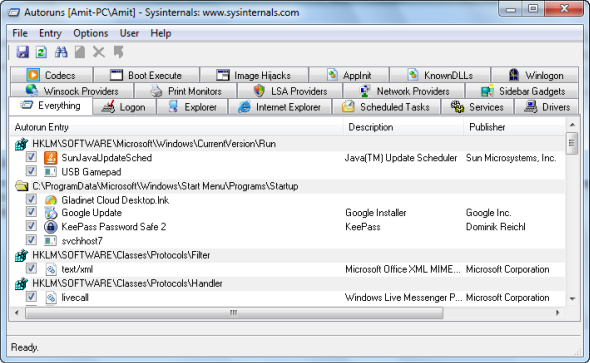Open the Boot Execute tab

coord(146,75)
